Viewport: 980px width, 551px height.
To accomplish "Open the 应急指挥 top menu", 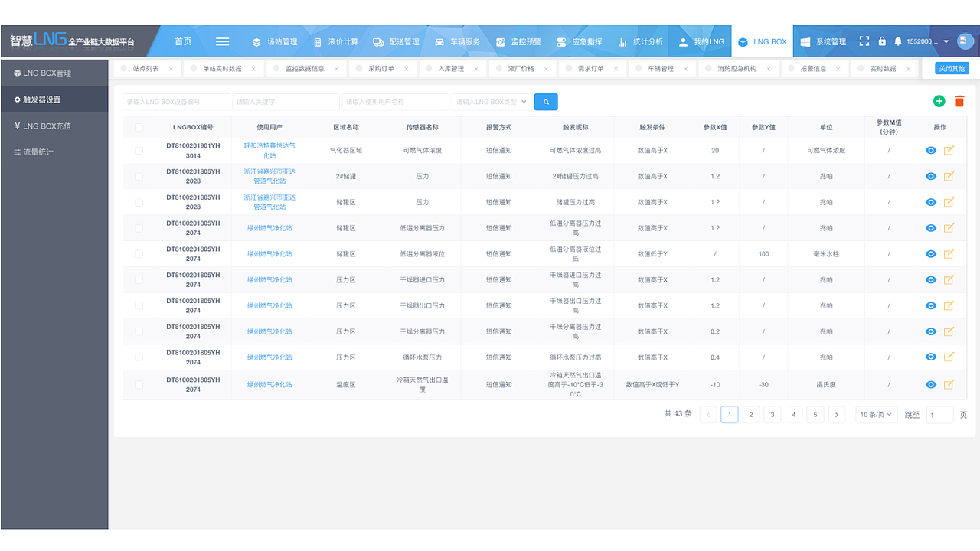I will [x=580, y=41].
